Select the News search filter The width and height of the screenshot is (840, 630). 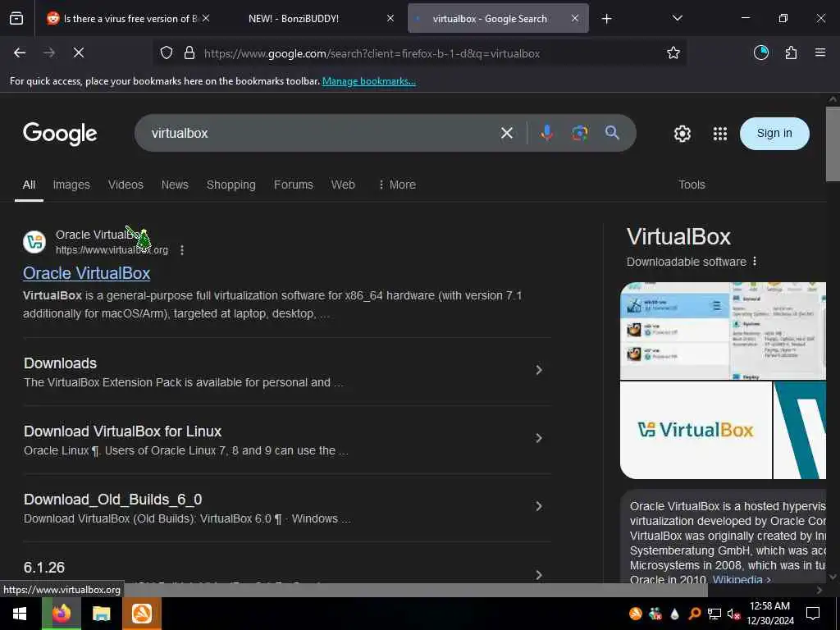tap(175, 185)
